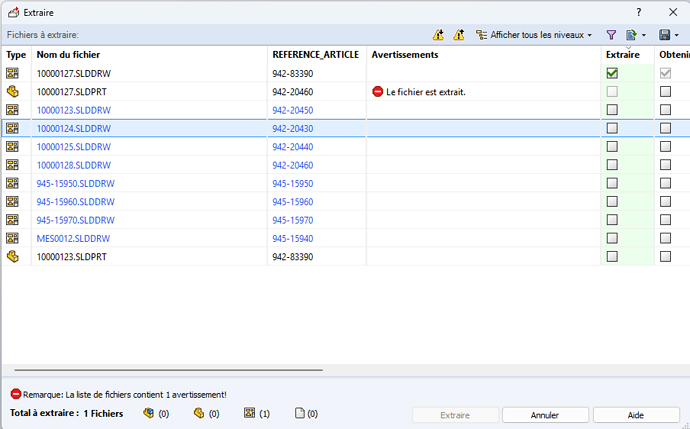The width and height of the screenshot is (690, 429).
Task: Click the warning text Le fichier est extrait
Action: coord(426,92)
